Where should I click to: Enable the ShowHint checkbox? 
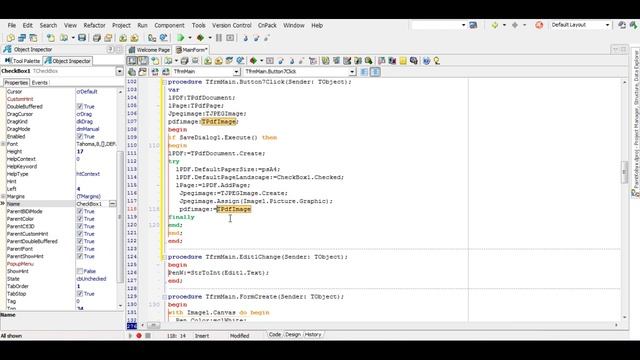[x=80, y=271]
